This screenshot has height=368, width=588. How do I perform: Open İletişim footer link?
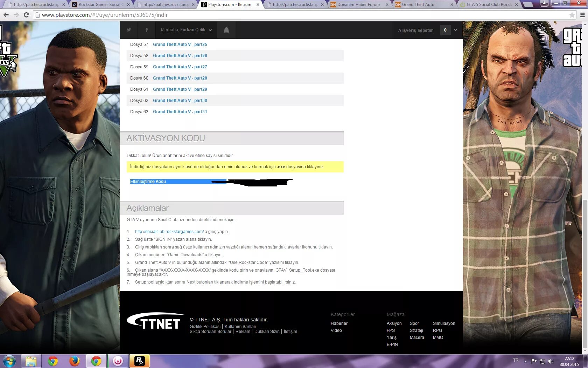click(290, 332)
